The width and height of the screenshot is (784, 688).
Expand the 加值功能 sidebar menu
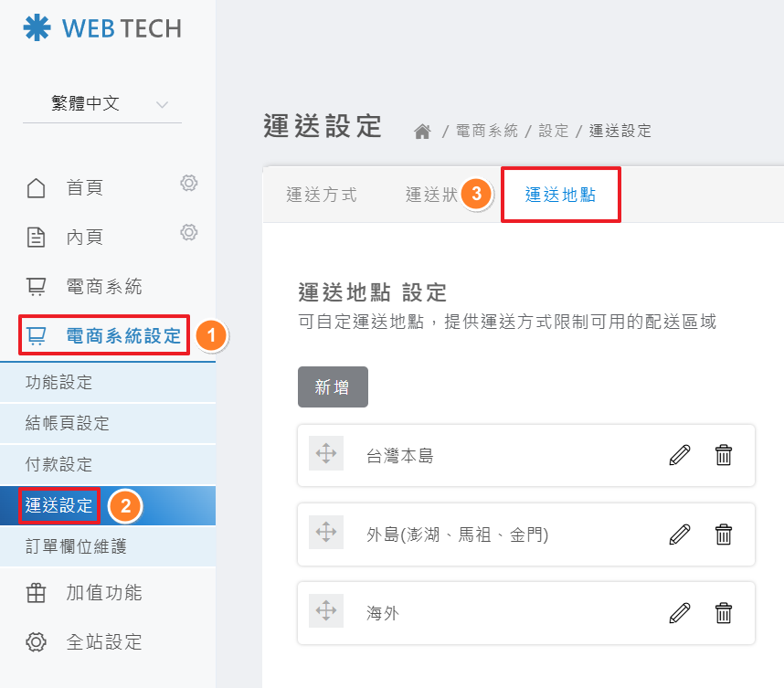[104, 593]
